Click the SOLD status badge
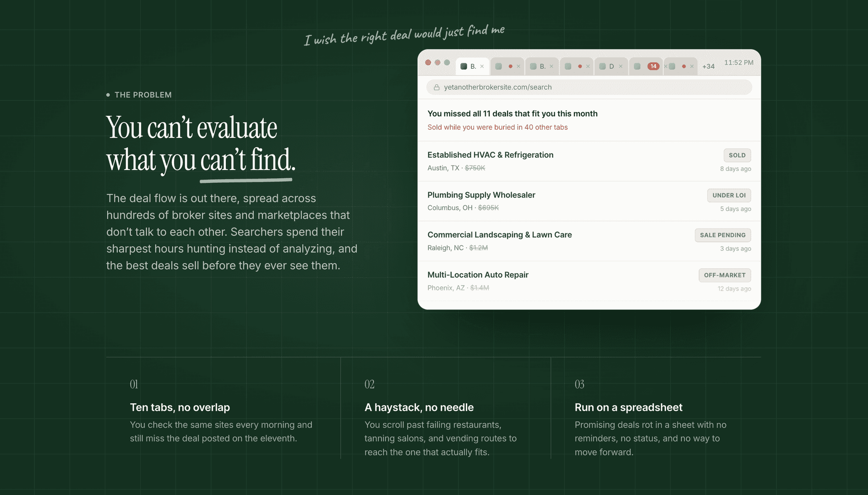868x495 pixels. pos(737,155)
